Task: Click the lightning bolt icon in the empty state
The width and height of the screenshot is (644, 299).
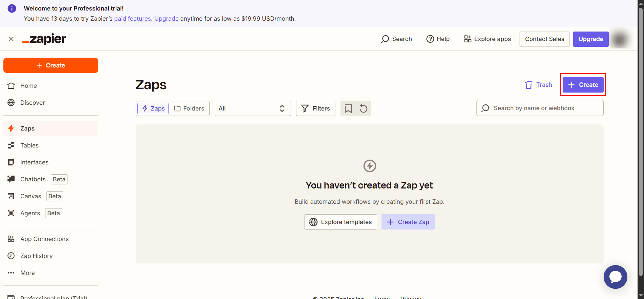Action: pos(370,166)
